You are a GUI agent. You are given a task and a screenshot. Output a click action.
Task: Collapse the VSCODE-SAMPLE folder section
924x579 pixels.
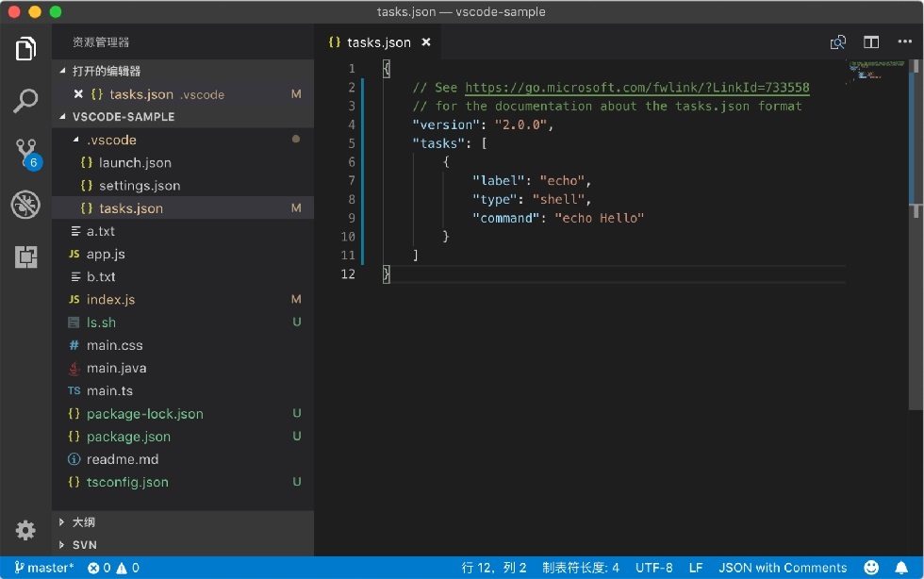coord(183,117)
